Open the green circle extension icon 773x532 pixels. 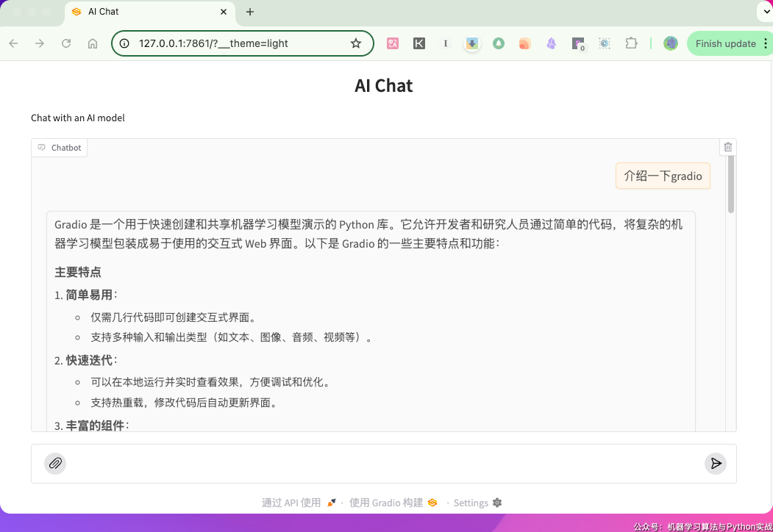click(499, 43)
